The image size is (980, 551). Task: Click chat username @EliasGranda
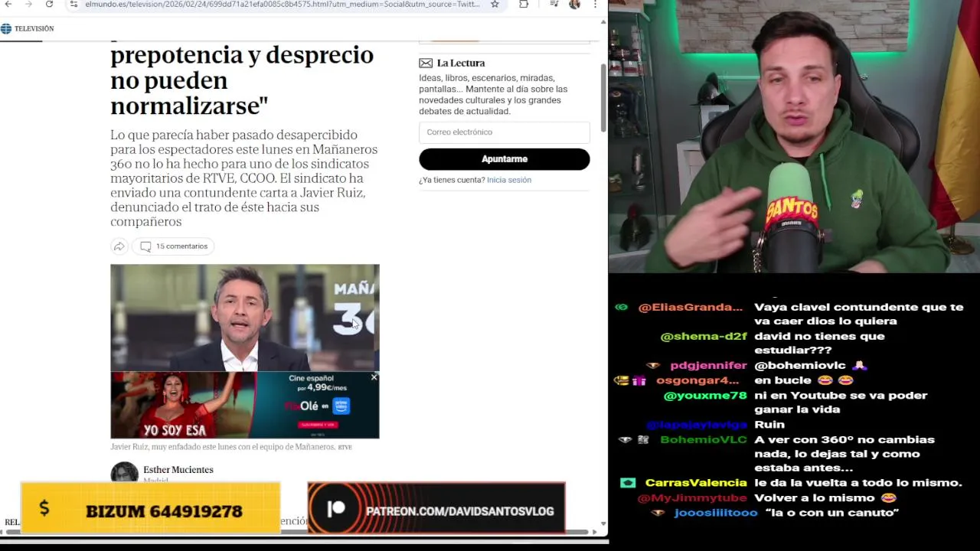(691, 308)
